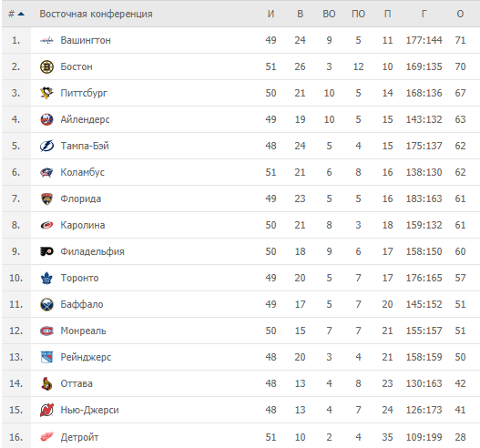This screenshot has height=448, width=480.
Task: Sort table by the # rank arrow
Action: coord(21,14)
